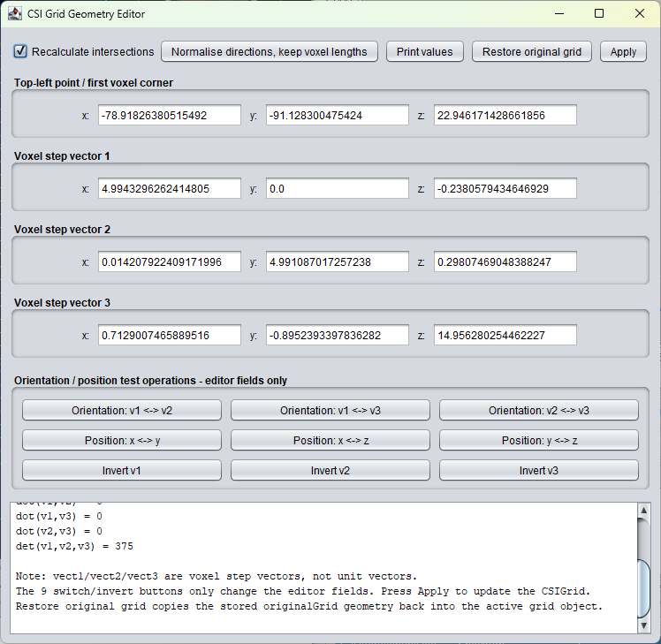Click the Invert v3 button
Viewport: 661px width, 644px height.
tap(539, 470)
